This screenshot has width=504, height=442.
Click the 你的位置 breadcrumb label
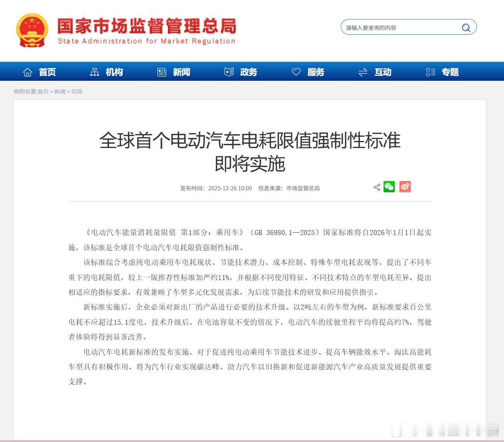(25, 92)
